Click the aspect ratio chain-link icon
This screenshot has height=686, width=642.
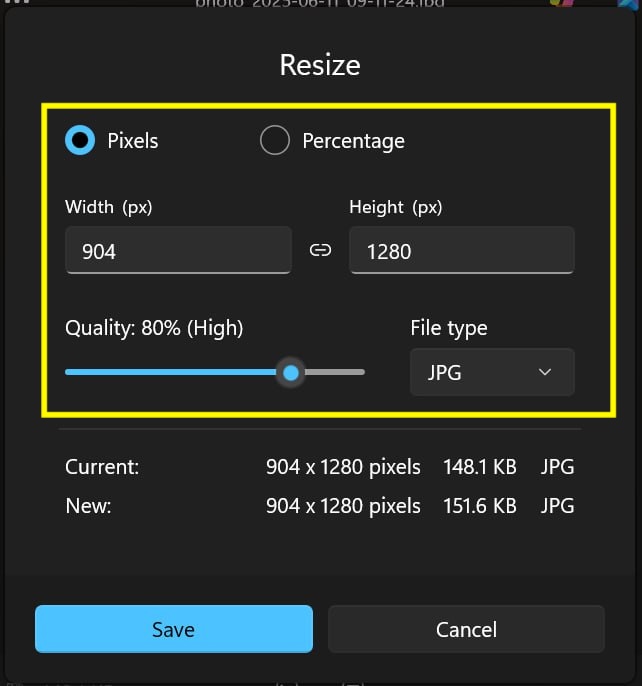pyautogui.click(x=320, y=251)
